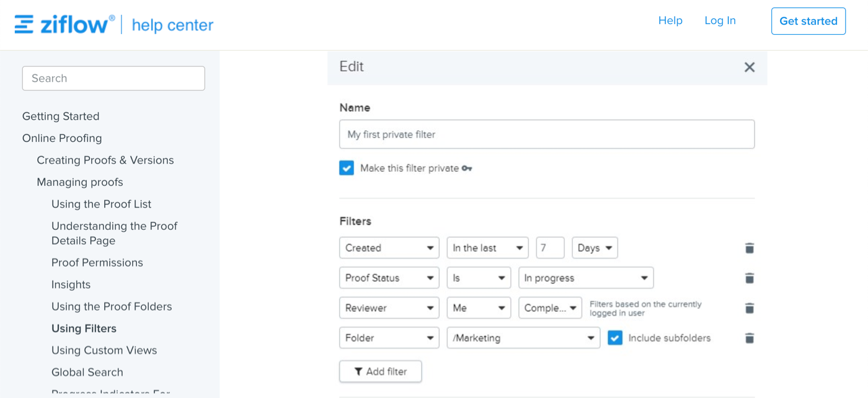Image resolution: width=868 pixels, height=398 pixels.
Task: Open the Created field dropdown
Action: click(x=389, y=248)
